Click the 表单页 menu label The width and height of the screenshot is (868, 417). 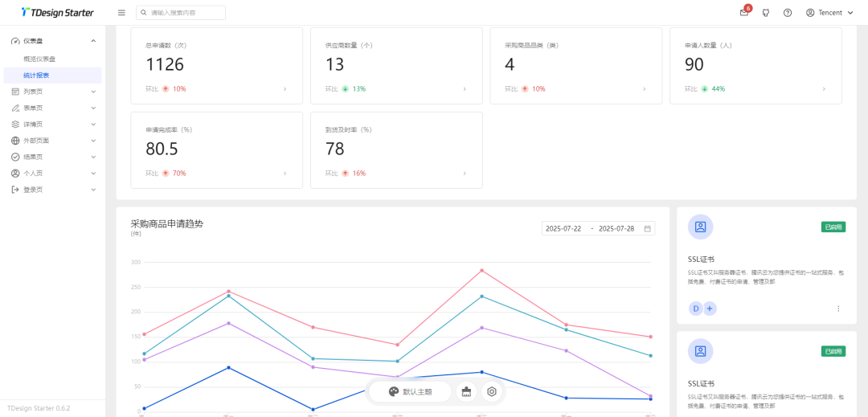(33, 108)
